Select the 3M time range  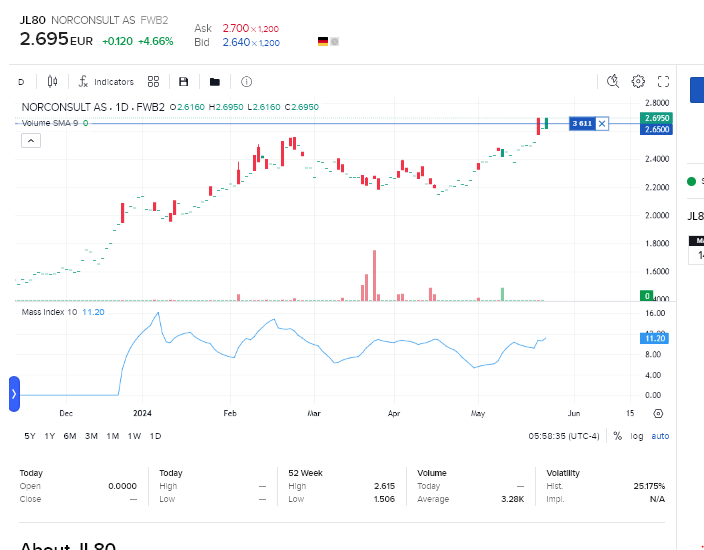pyautogui.click(x=91, y=436)
